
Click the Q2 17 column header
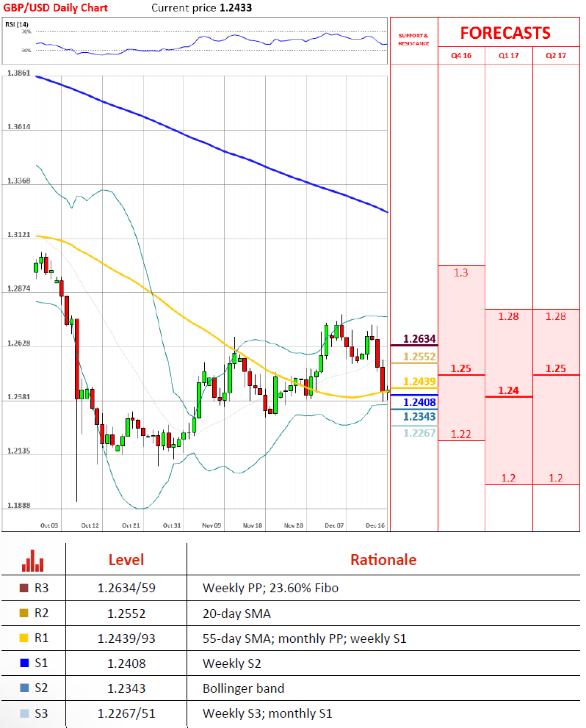pyautogui.click(x=556, y=56)
